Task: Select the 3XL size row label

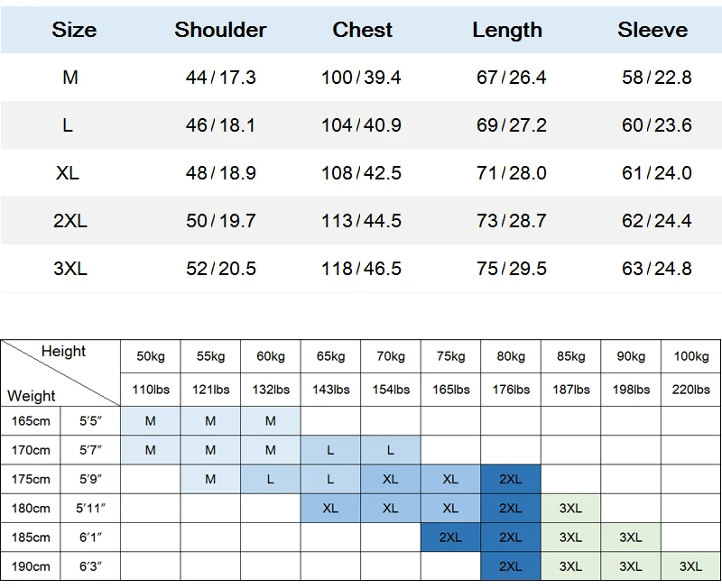Action: [70, 269]
